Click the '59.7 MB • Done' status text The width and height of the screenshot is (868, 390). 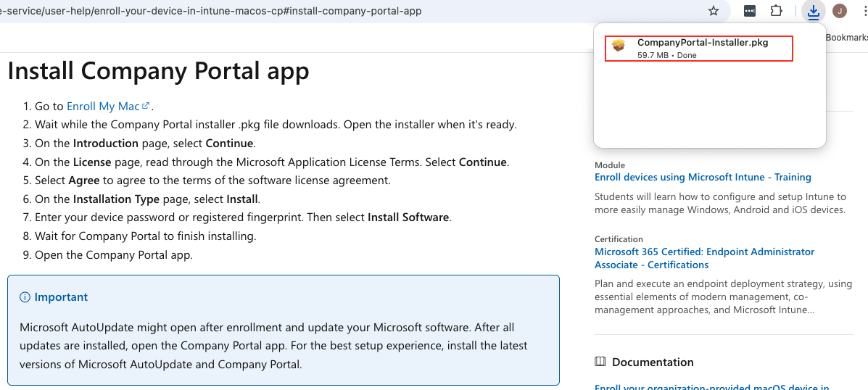click(666, 55)
